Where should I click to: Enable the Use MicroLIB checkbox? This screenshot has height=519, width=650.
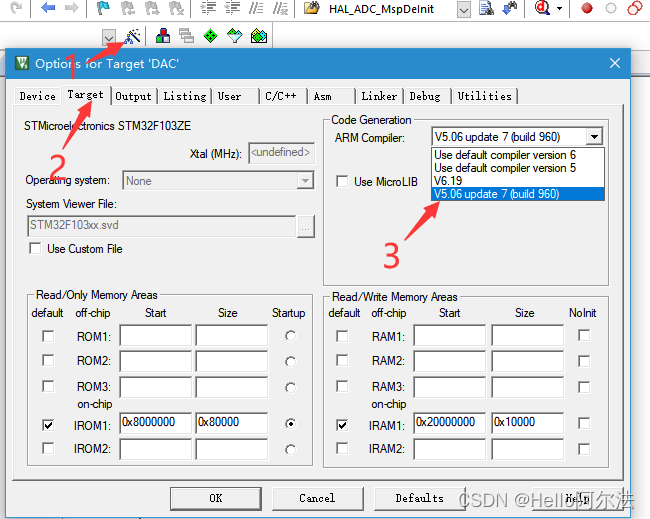point(342,181)
